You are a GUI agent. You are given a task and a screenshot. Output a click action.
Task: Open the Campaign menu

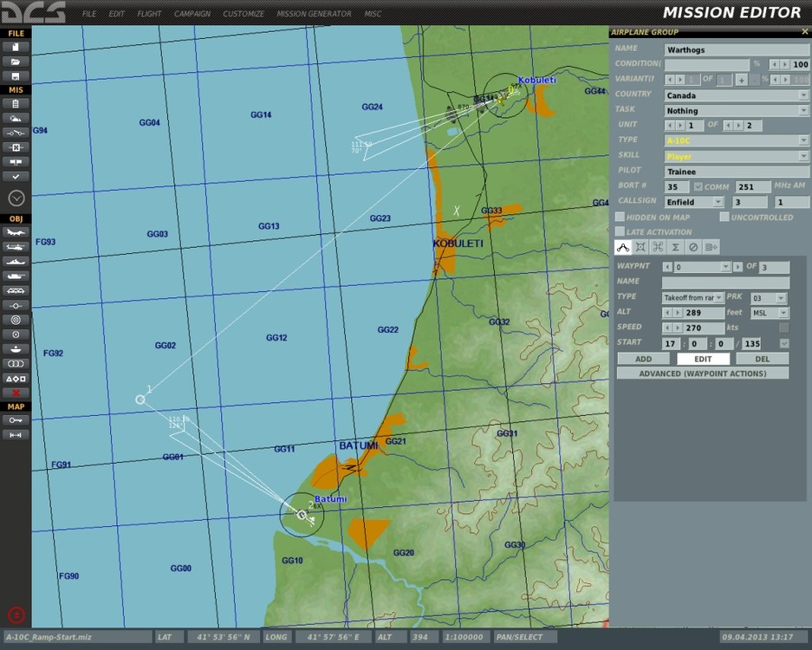[x=192, y=14]
